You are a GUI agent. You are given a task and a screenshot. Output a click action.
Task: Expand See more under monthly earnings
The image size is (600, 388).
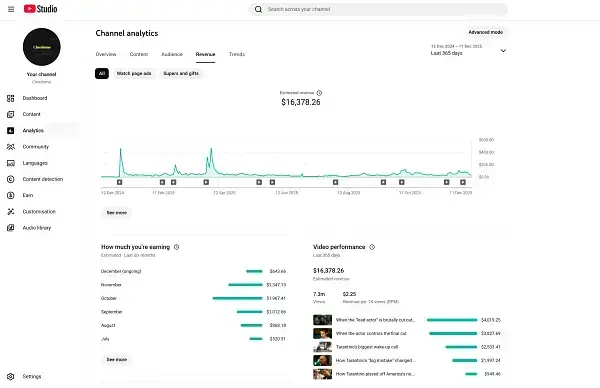[117, 360]
